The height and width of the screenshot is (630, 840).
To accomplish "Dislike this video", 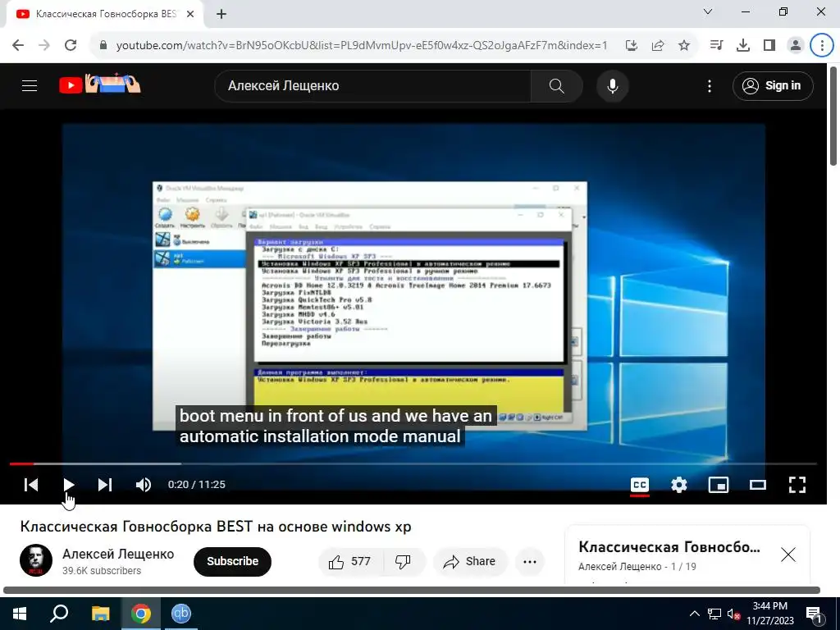I will (403, 561).
